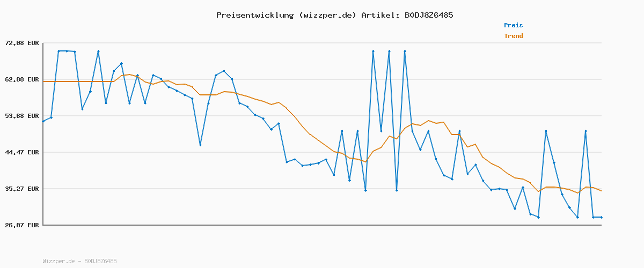
Task: Click the '44.47 EUR' y-axis label
Action: tap(22, 152)
